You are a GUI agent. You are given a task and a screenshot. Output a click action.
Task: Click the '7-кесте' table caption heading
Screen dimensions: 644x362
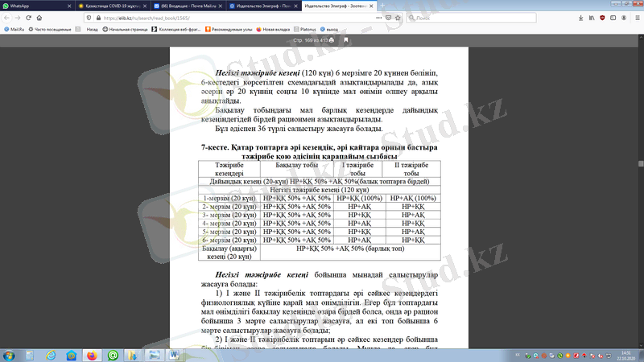point(319,151)
